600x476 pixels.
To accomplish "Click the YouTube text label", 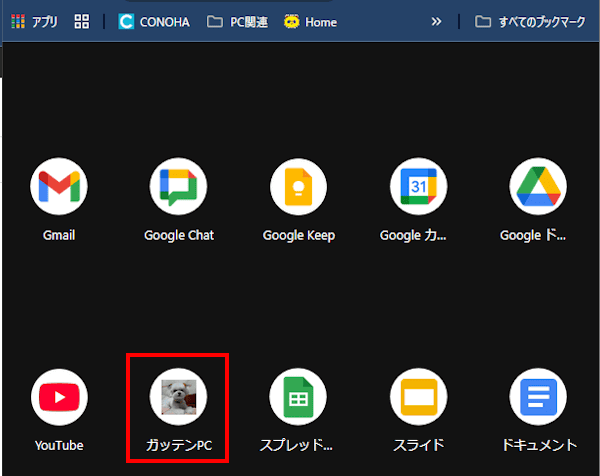I will coord(59,445).
